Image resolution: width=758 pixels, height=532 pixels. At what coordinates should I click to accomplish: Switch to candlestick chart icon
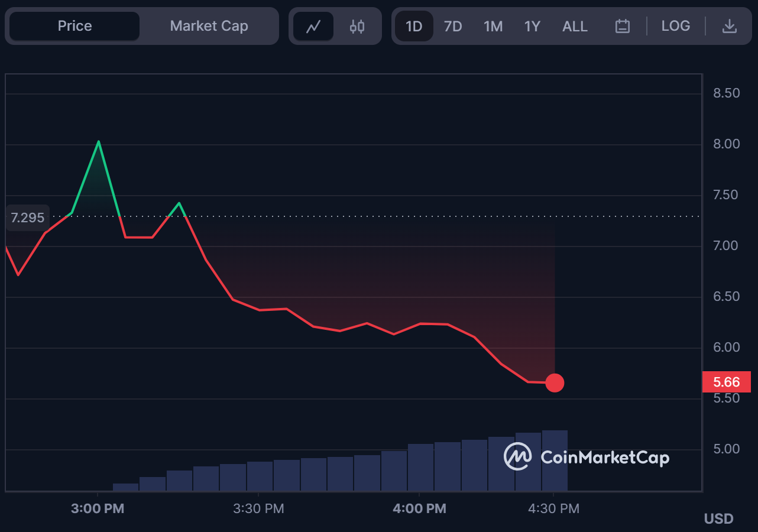pos(357,26)
